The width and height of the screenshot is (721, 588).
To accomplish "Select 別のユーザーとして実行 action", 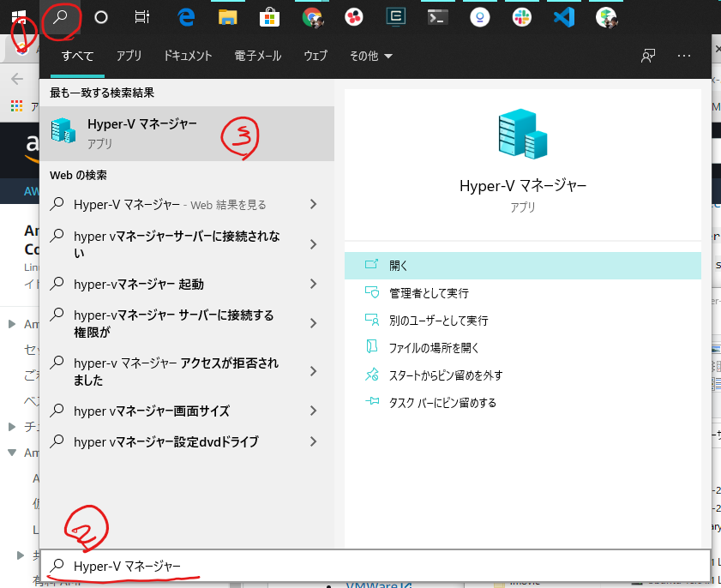I will [523, 321].
